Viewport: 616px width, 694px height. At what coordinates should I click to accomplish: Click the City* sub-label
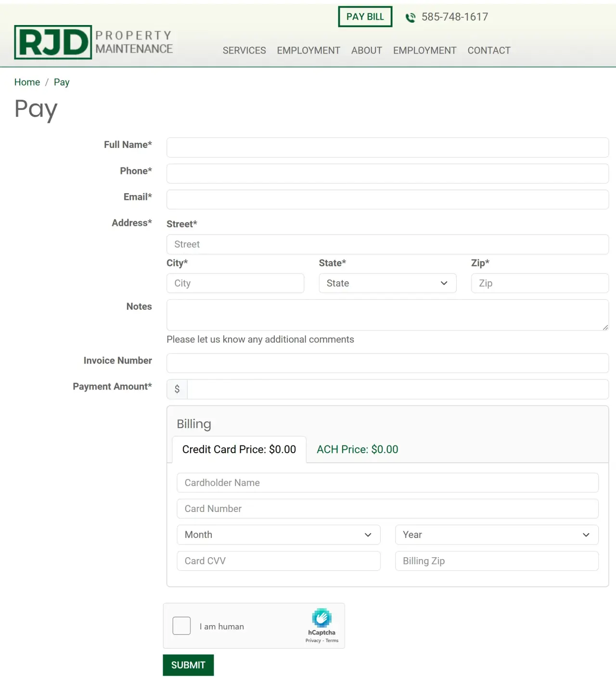177,263
